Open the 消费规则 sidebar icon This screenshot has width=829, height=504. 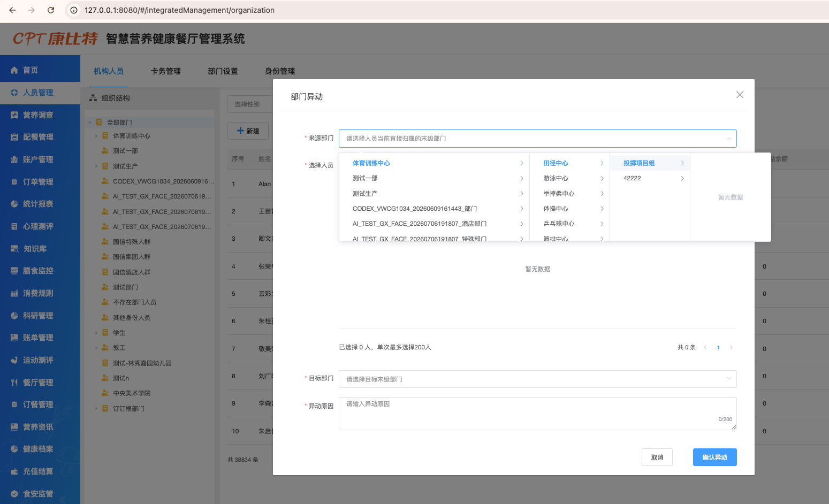point(14,293)
